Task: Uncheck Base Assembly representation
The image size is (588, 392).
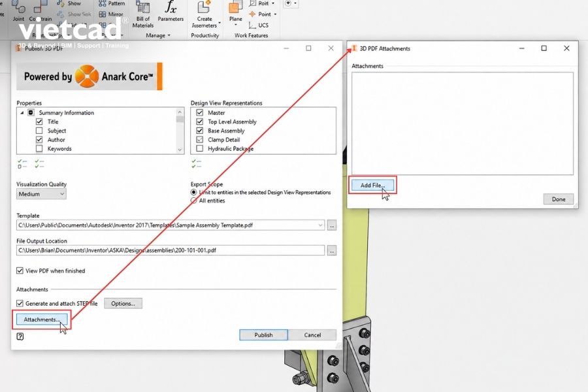Action: [199, 131]
